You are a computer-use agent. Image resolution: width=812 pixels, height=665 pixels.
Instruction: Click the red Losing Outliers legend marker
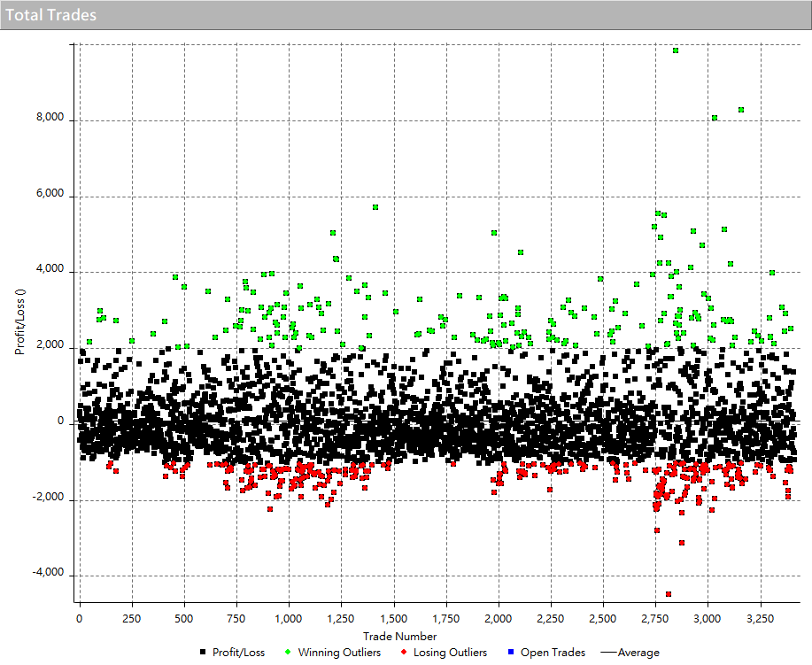pyautogui.click(x=404, y=652)
